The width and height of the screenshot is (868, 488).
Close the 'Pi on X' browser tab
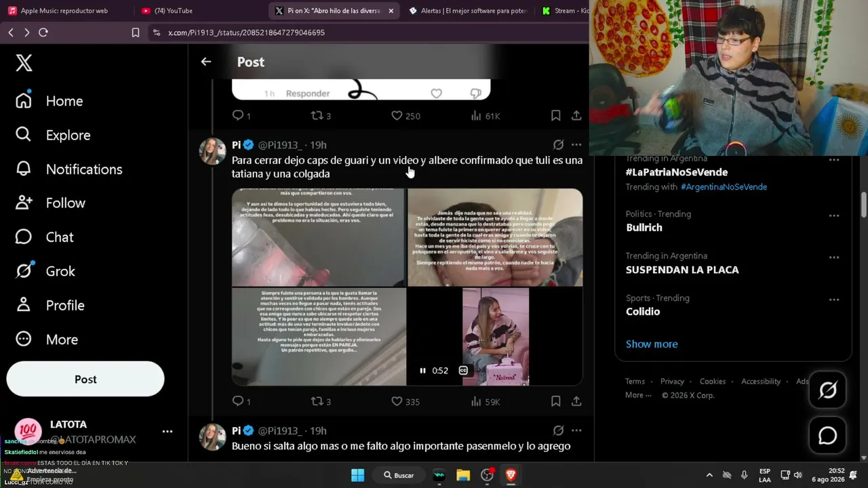click(x=391, y=11)
